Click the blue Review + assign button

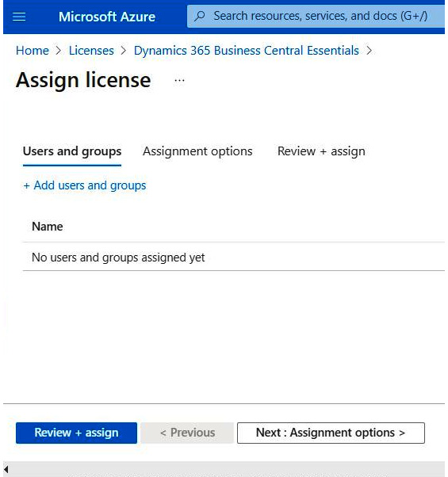(x=76, y=433)
